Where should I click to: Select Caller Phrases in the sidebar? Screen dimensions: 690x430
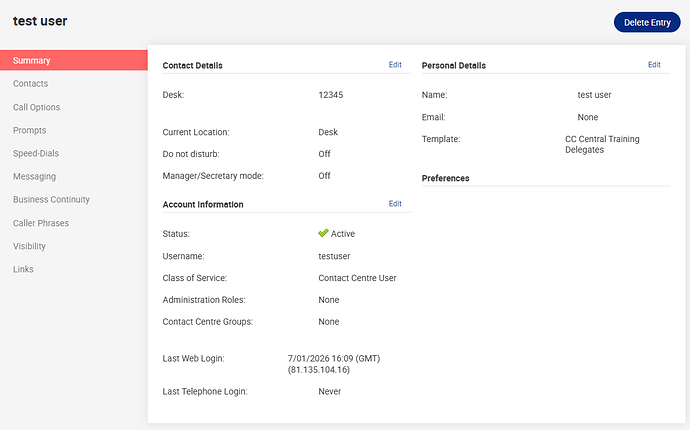(x=41, y=223)
